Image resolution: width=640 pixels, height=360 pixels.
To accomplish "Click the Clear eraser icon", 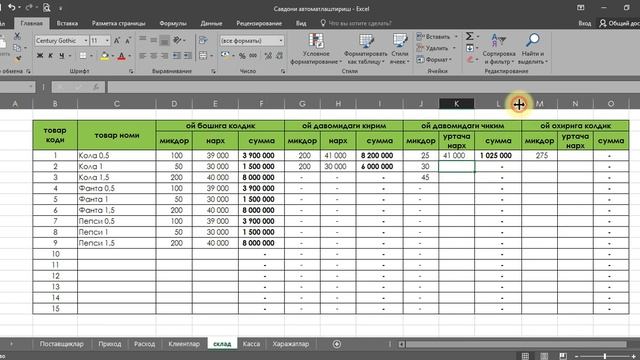I will [470, 60].
